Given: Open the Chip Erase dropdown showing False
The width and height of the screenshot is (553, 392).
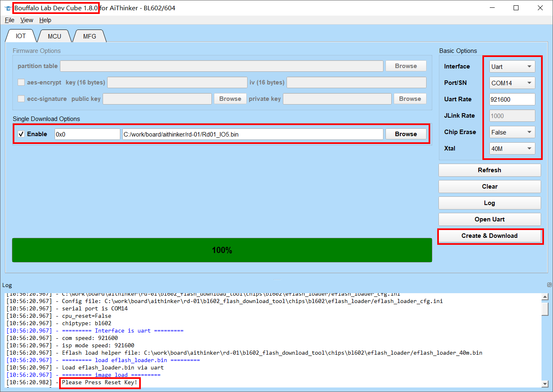Looking at the screenshot, I should [x=512, y=132].
